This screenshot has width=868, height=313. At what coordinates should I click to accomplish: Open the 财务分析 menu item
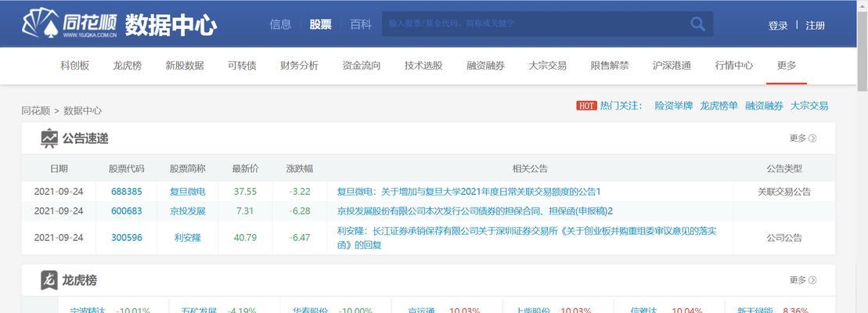tap(300, 65)
